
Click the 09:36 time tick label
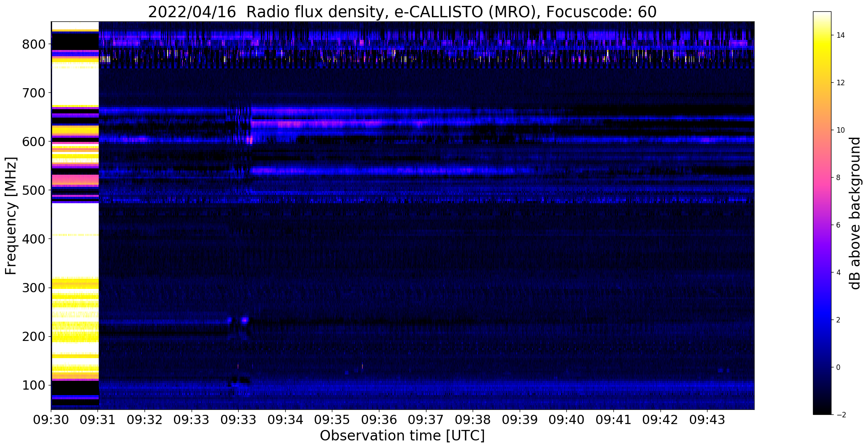tap(379, 420)
